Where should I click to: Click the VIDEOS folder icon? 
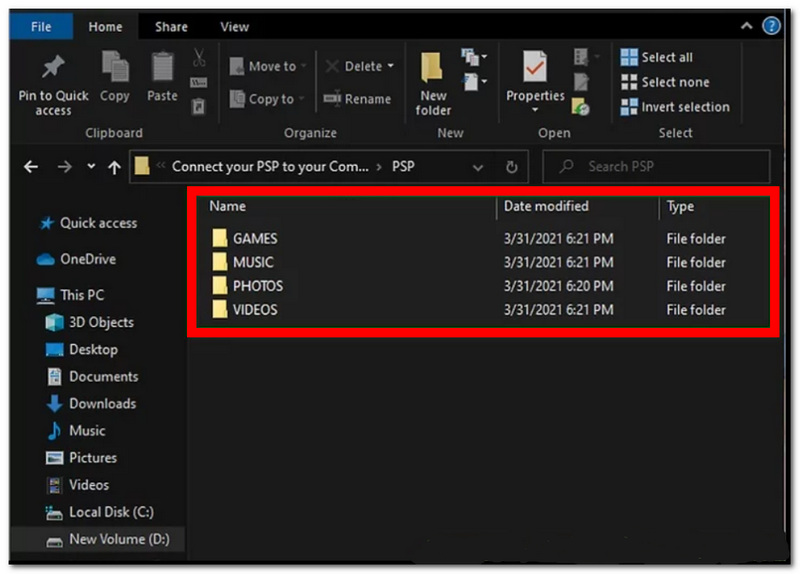tap(220, 309)
